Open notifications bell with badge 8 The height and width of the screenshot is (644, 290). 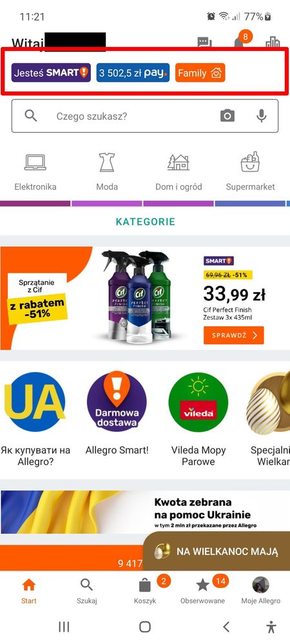[x=239, y=41]
